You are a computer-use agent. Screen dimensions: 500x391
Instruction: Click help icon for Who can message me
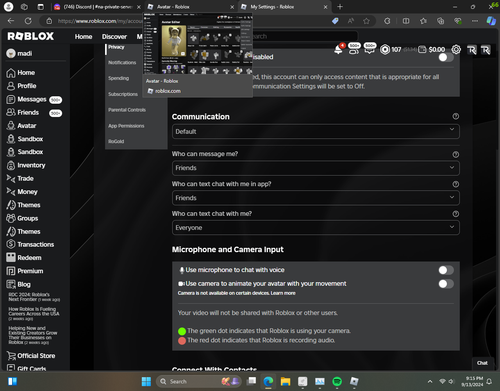(x=456, y=154)
